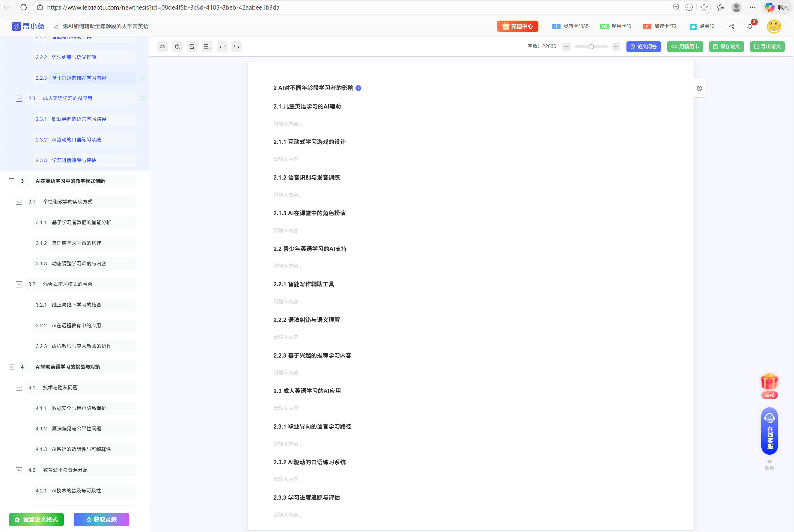Select outline item 2.3.2 AI驱动的口语练习系统
Screen dimensions: 794x532
76,140
